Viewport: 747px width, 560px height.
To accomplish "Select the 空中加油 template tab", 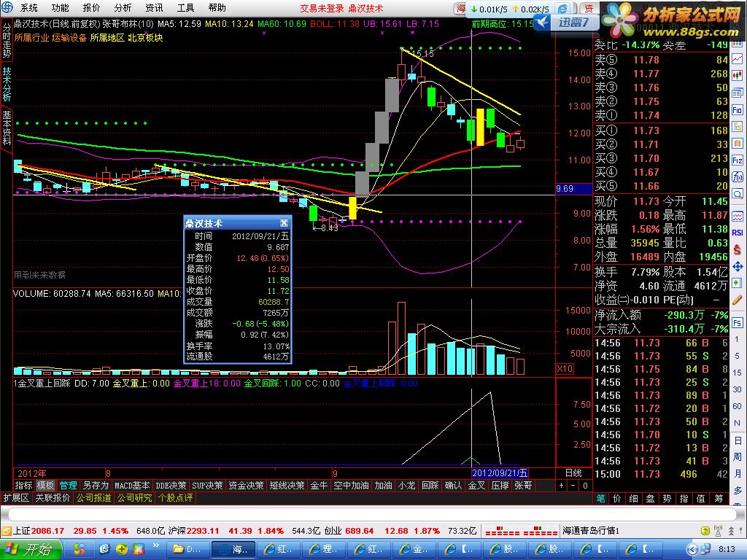I will click(351, 485).
